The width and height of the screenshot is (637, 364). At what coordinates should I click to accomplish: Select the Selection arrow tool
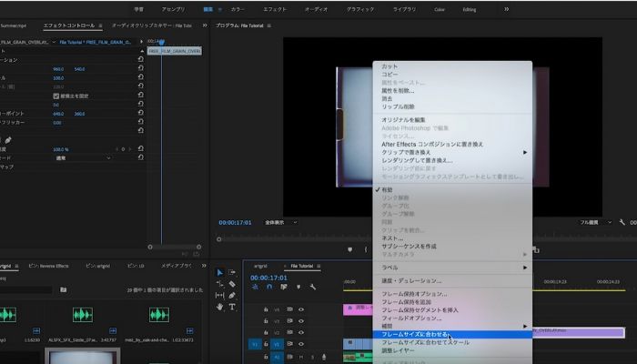[x=220, y=273]
